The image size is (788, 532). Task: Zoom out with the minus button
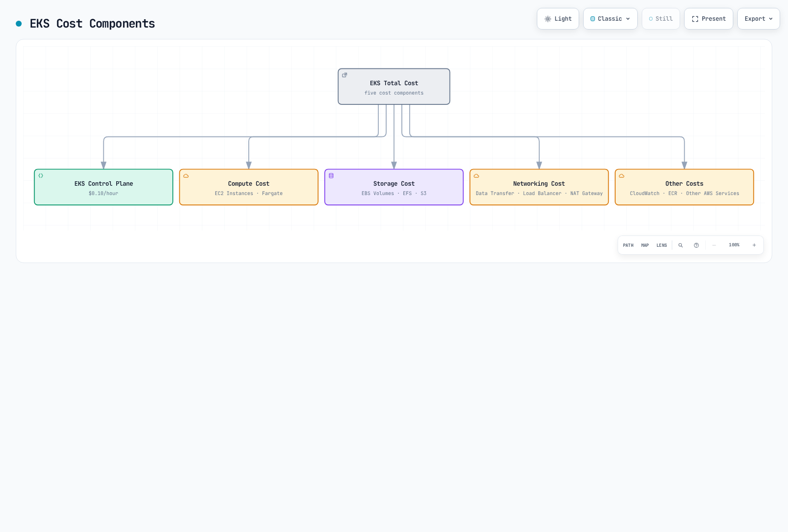pyautogui.click(x=714, y=245)
